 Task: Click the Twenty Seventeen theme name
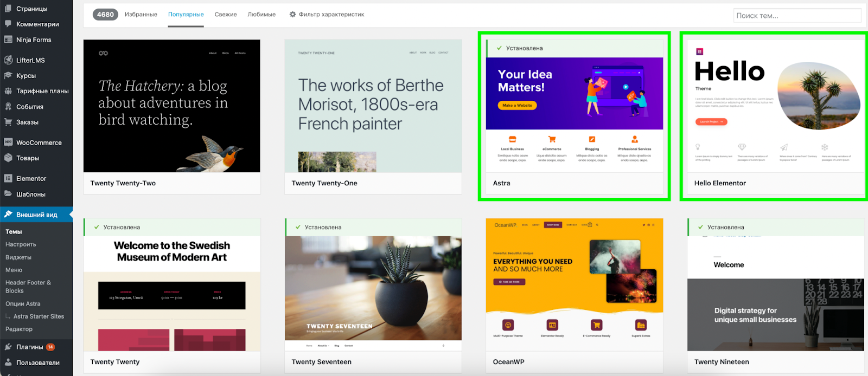click(x=322, y=362)
